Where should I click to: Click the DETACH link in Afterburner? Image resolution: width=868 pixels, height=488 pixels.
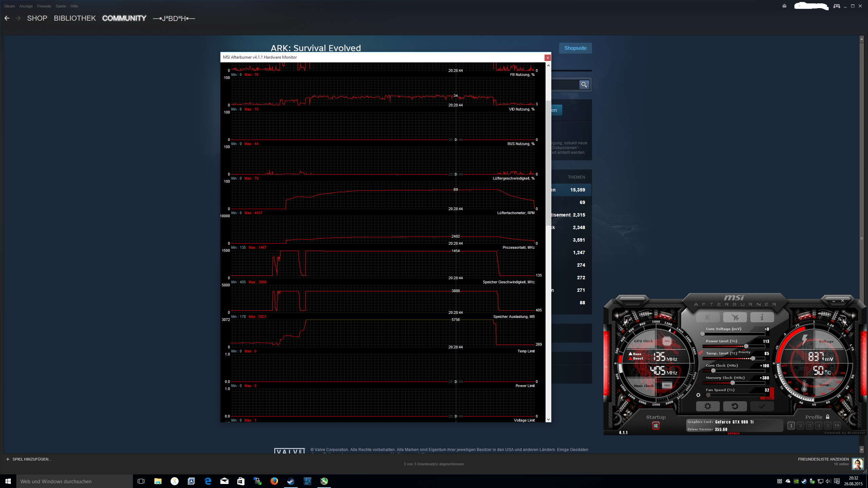point(733,433)
